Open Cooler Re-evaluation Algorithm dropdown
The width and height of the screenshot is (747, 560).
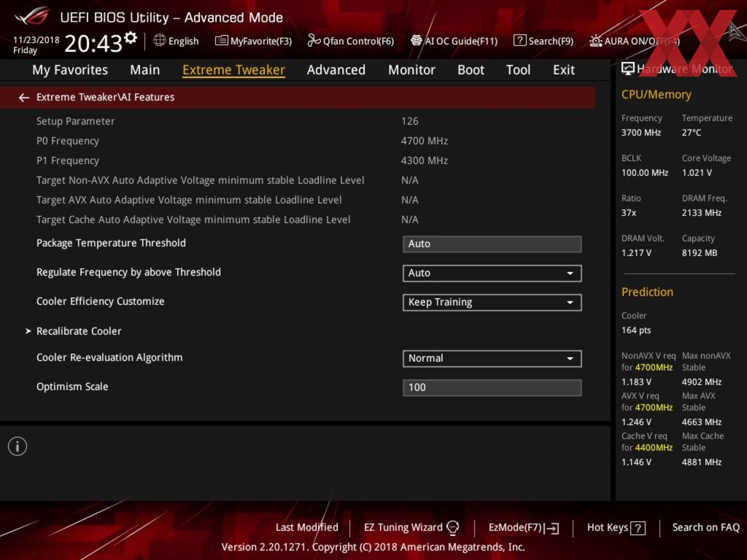(x=492, y=358)
